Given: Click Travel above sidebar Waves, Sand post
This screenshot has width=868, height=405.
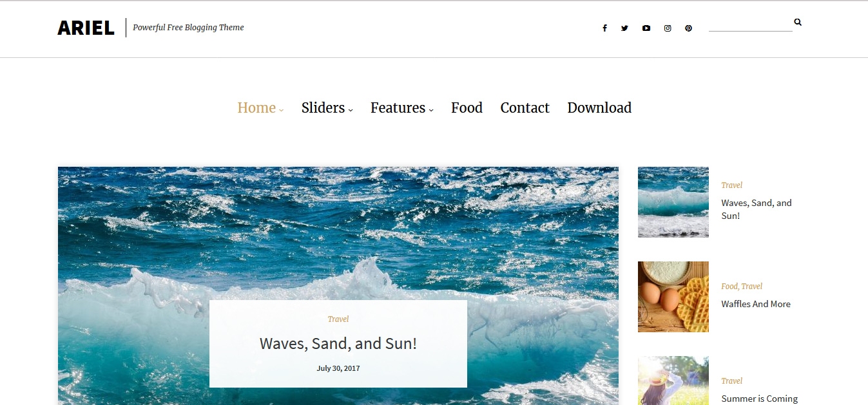Looking at the screenshot, I should coord(731,185).
